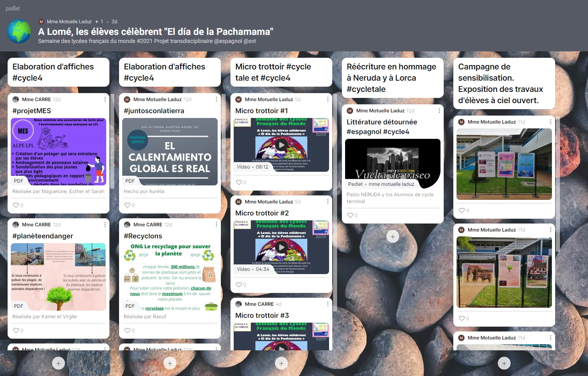Click 'Hecho por Aurélia' caption

tap(144, 191)
